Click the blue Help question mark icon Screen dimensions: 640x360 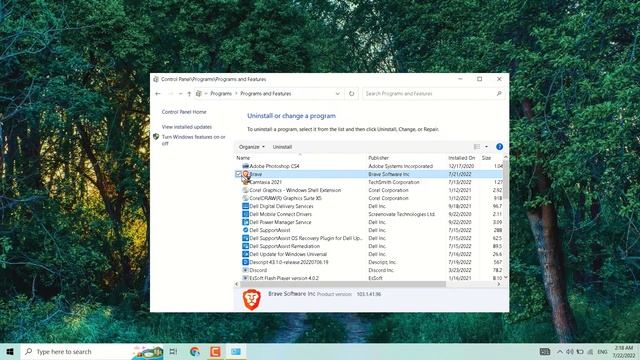pos(499,147)
